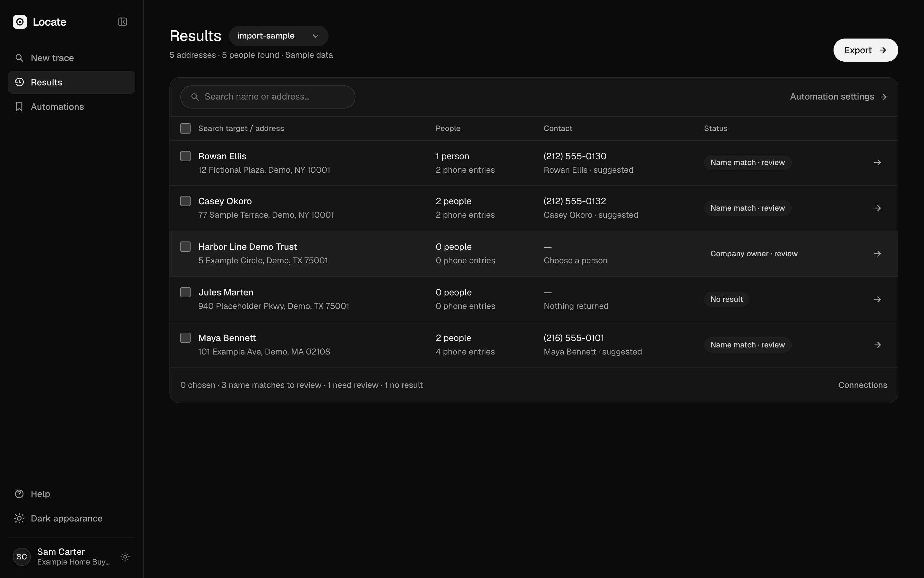Open Rowan Ellis row arrow
The image size is (924, 578).
click(x=877, y=162)
